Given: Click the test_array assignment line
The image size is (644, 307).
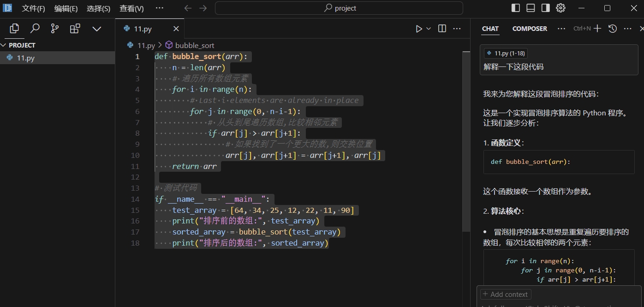Looking at the screenshot, I should coord(263,210).
